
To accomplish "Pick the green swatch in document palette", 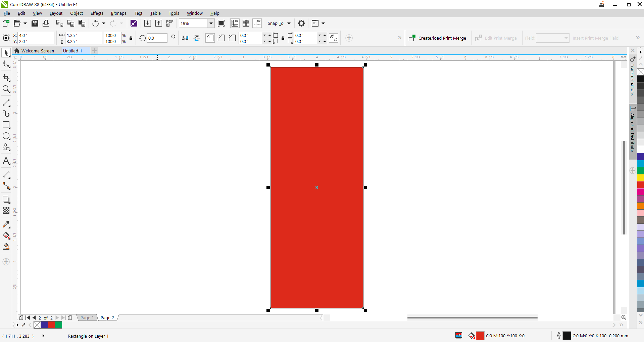I will pyautogui.click(x=58, y=325).
